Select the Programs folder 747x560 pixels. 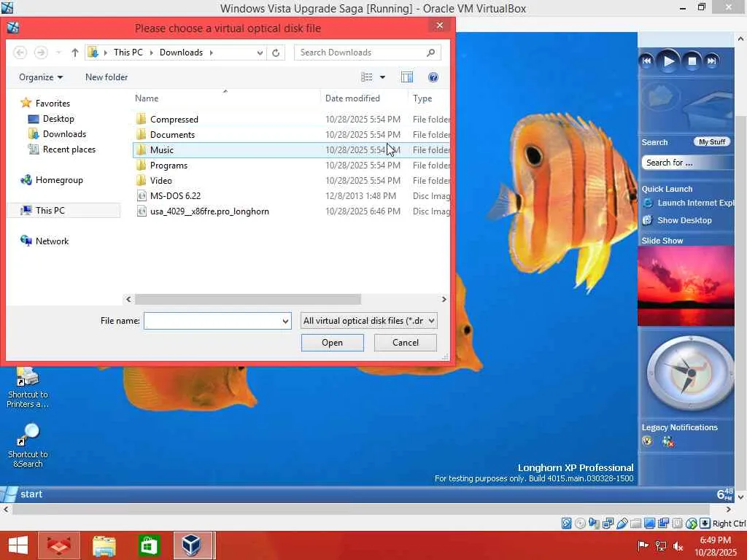[290, 166]
